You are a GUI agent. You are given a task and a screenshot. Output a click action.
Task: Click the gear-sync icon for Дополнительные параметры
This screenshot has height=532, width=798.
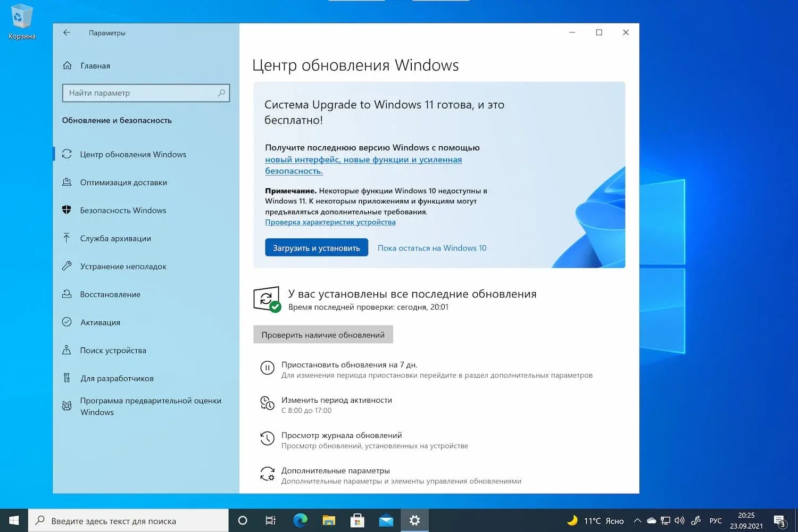pos(267,473)
